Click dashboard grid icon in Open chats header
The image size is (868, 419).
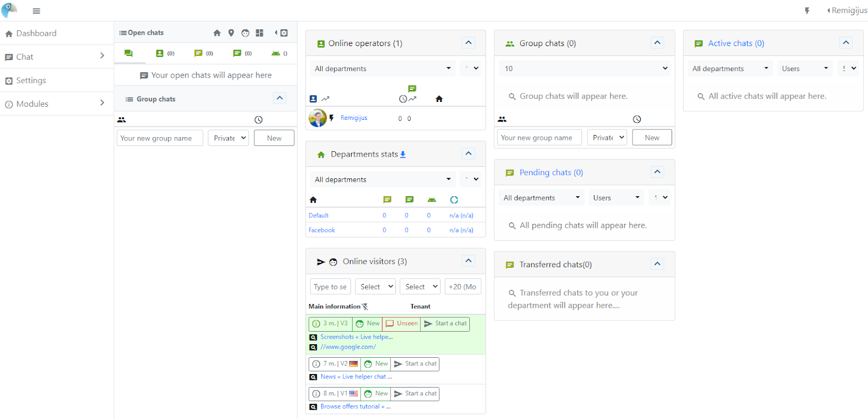pos(260,33)
